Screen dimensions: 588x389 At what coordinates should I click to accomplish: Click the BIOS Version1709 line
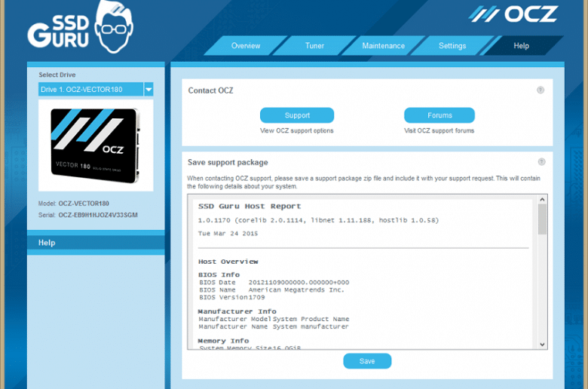(231, 297)
